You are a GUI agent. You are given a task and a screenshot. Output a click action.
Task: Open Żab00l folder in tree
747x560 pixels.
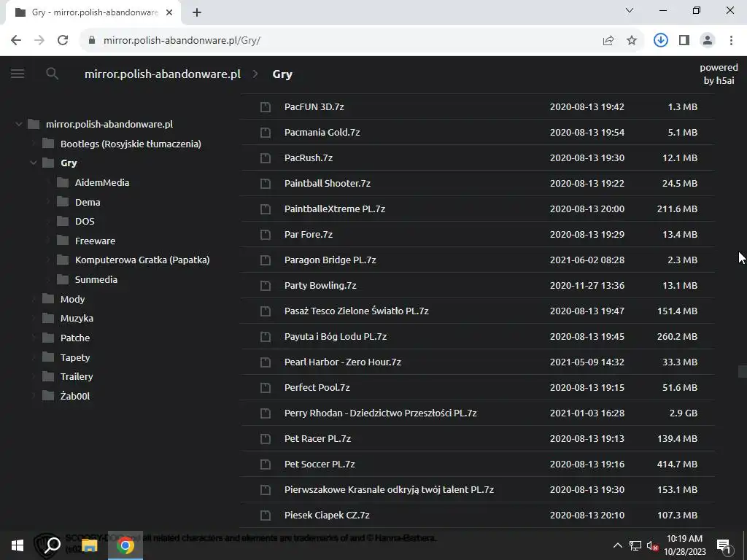coord(75,396)
